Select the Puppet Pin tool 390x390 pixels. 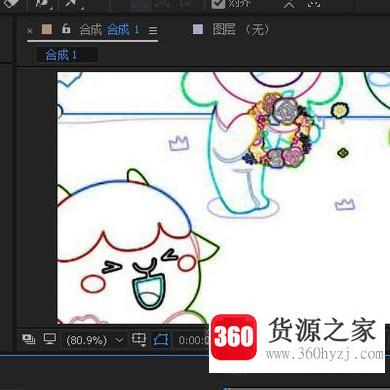(x=73, y=4)
